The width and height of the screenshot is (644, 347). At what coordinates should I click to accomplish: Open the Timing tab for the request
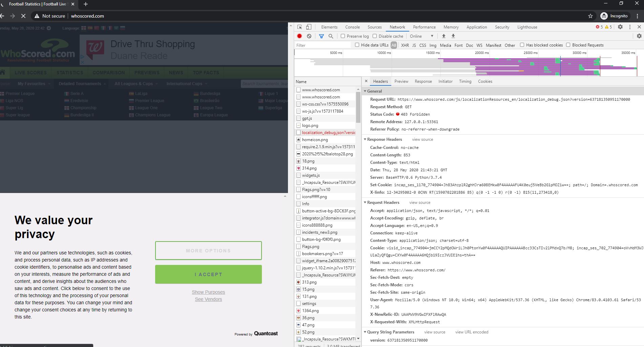tap(465, 81)
